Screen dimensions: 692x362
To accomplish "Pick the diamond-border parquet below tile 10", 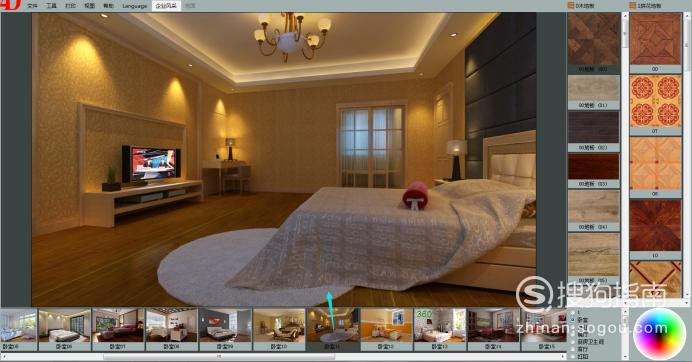I will [x=655, y=279].
